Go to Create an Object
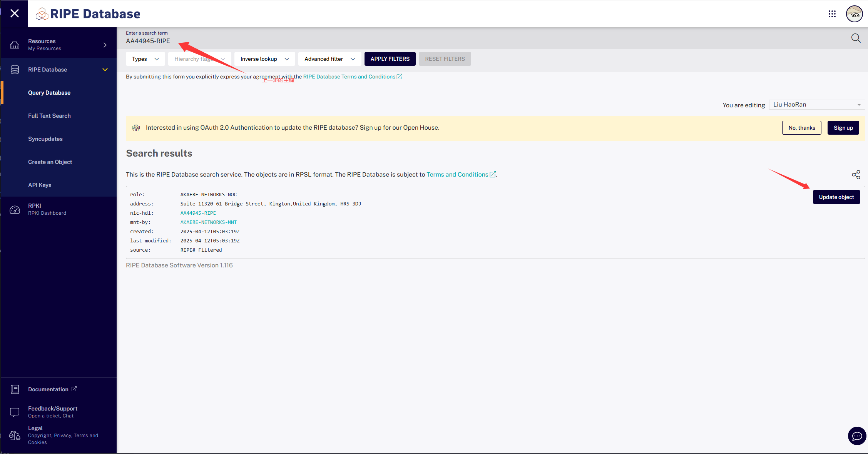The height and width of the screenshot is (454, 868). coord(50,162)
